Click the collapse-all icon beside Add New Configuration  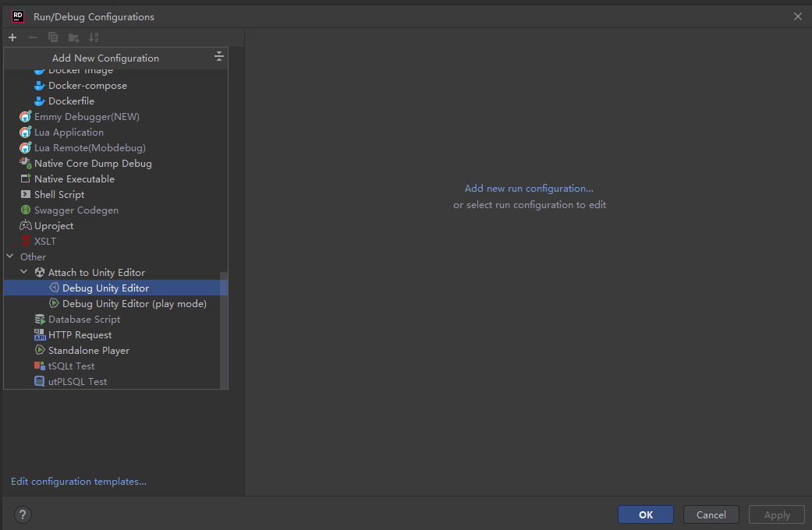[x=219, y=56]
